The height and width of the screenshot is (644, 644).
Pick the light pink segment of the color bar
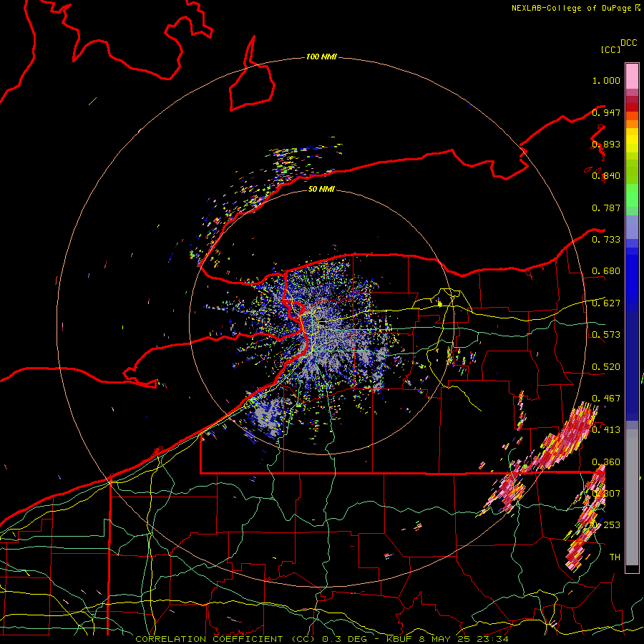(x=632, y=77)
